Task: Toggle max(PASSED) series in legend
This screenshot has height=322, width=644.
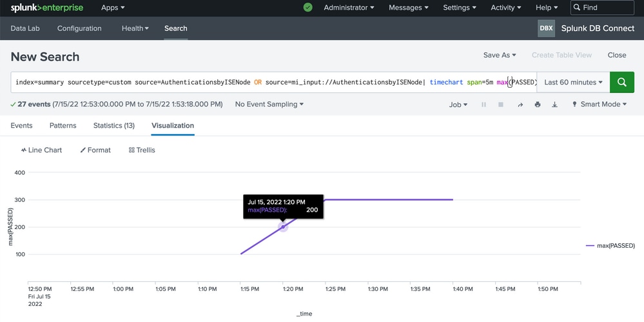Action: 610,246
